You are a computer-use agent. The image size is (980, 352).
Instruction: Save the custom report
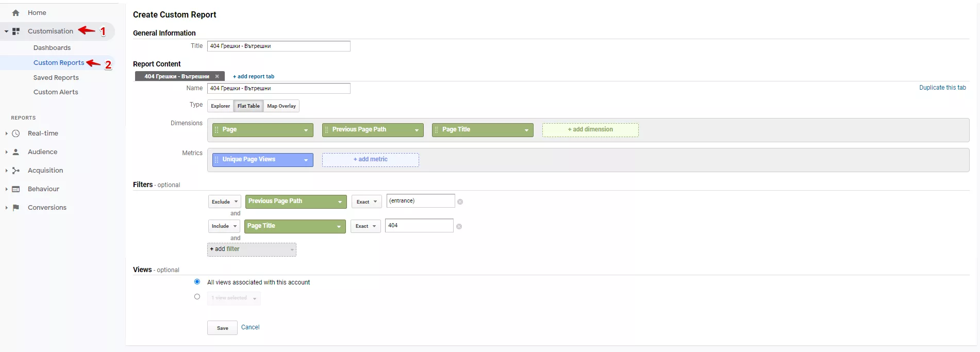click(x=223, y=328)
